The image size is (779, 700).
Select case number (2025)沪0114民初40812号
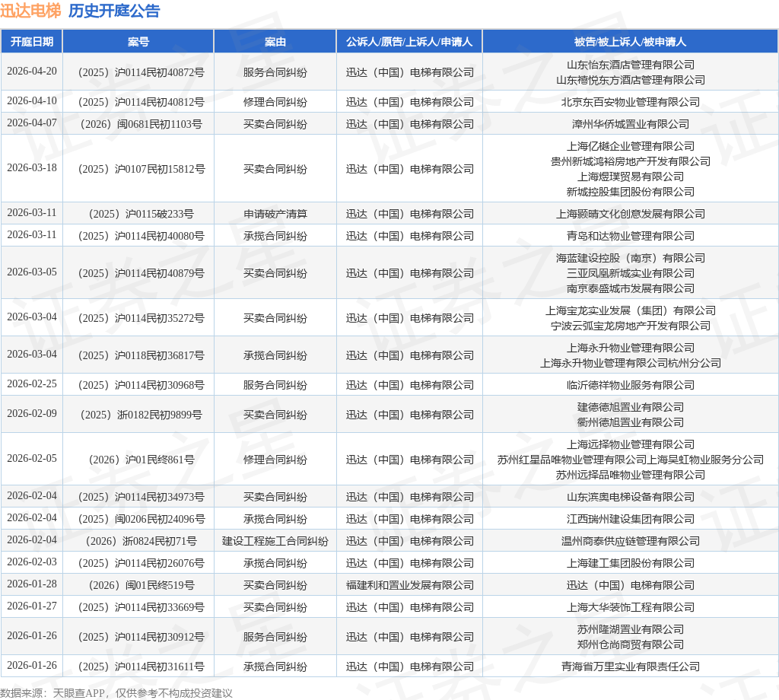(x=141, y=103)
